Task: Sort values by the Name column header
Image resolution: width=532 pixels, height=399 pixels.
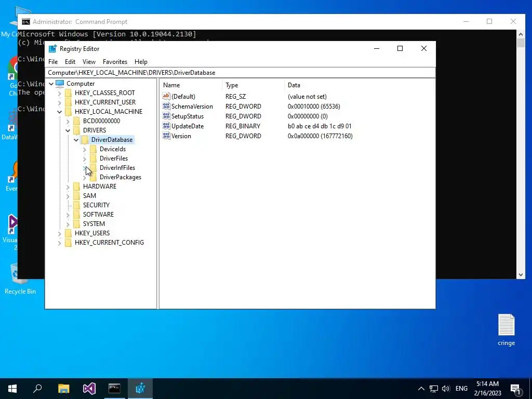Action: (191, 85)
